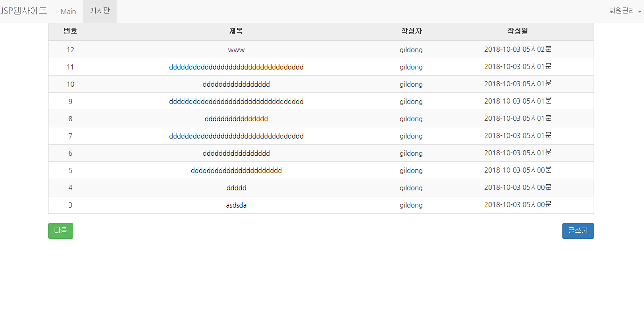Click the date cell in row 5
The height and width of the screenshot is (320, 644).
[518, 170]
